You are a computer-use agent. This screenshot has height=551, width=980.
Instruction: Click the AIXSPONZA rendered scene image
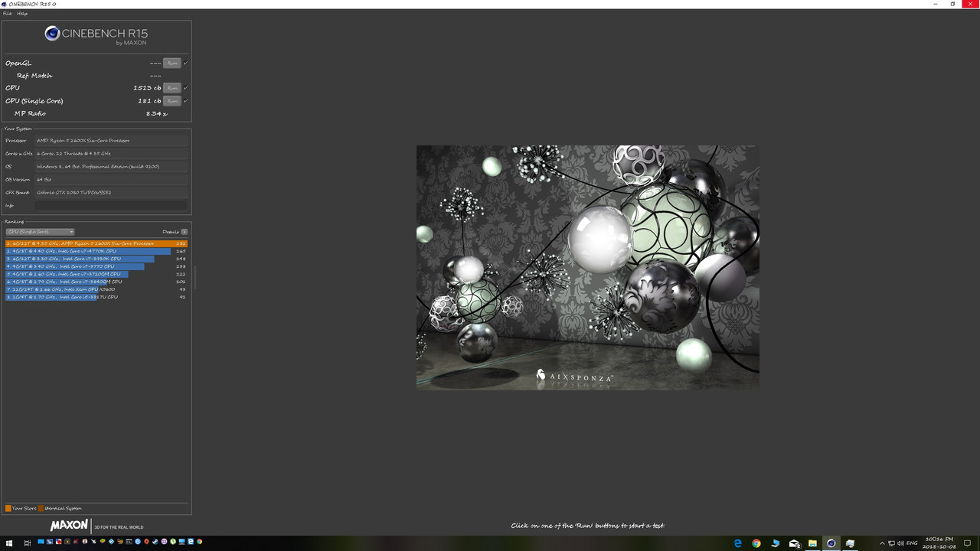587,267
